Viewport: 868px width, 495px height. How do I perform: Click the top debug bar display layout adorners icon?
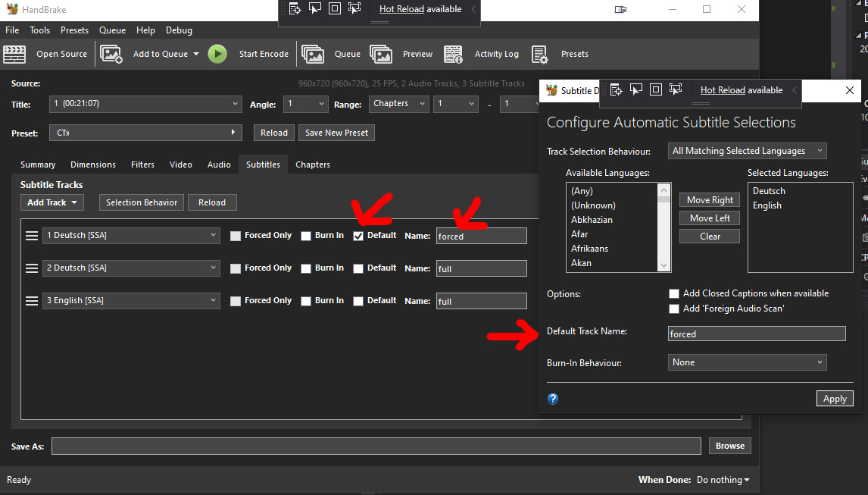click(334, 9)
